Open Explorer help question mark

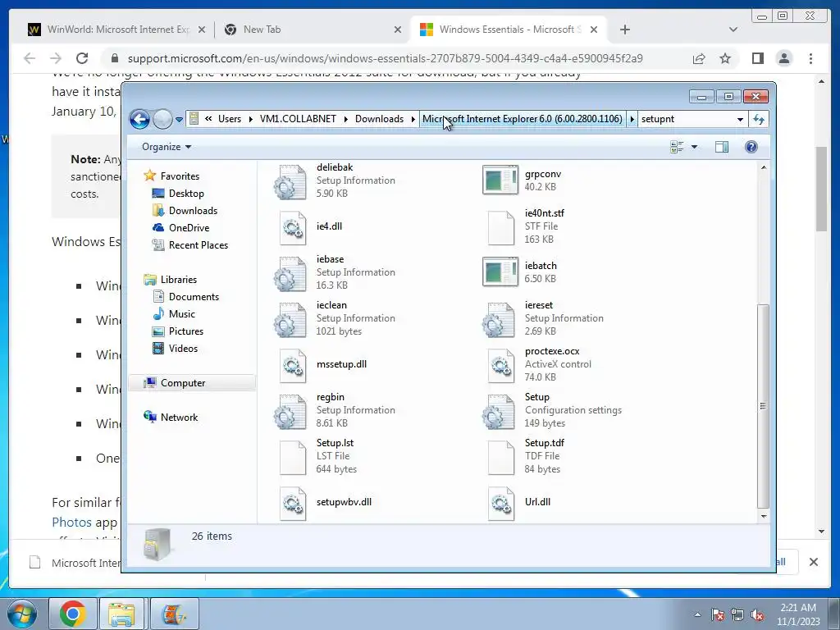click(751, 147)
